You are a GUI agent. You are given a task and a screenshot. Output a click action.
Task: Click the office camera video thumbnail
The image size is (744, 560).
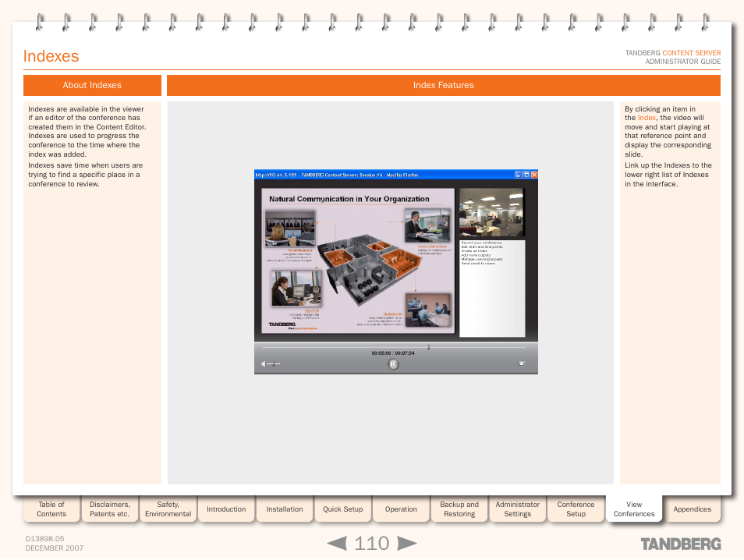[x=491, y=212]
